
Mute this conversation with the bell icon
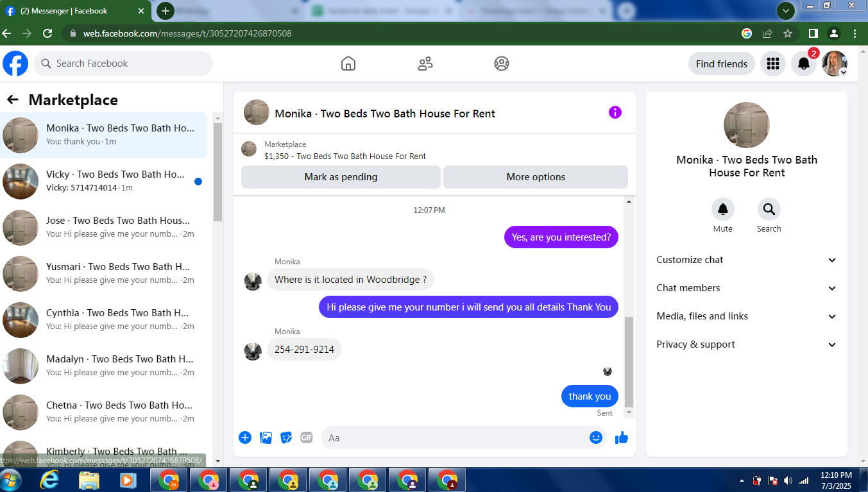(x=722, y=209)
